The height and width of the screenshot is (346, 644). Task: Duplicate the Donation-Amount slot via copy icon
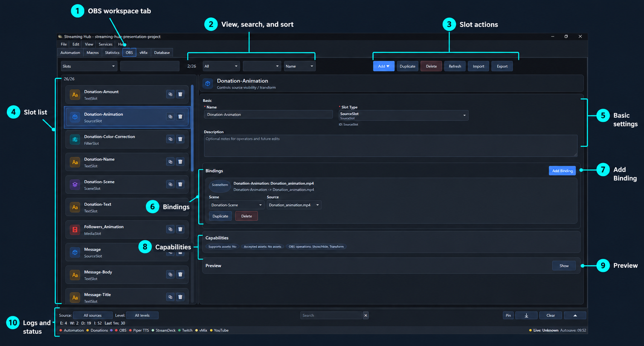(x=170, y=94)
